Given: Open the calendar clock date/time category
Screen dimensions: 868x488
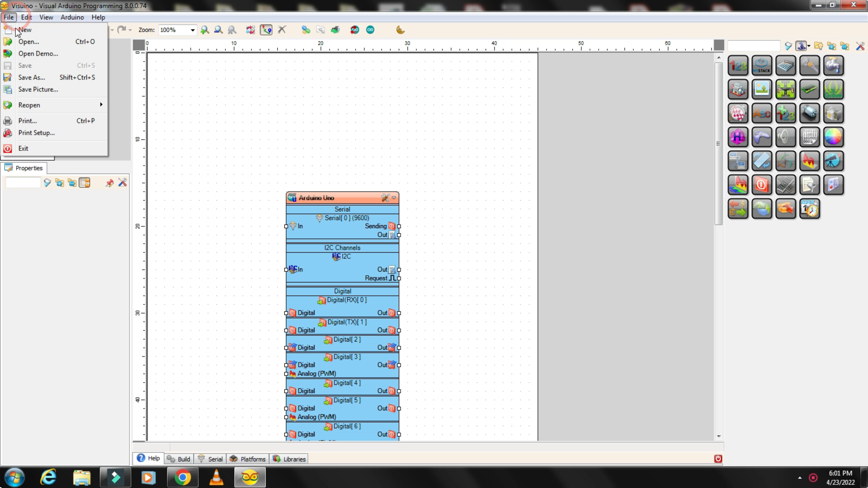Looking at the screenshot, I should (x=810, y=209).
